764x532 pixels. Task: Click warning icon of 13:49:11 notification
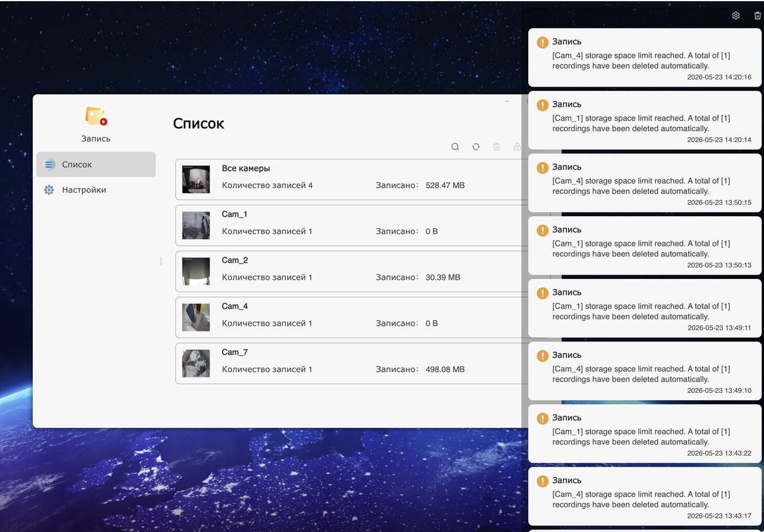click(543, 293)
